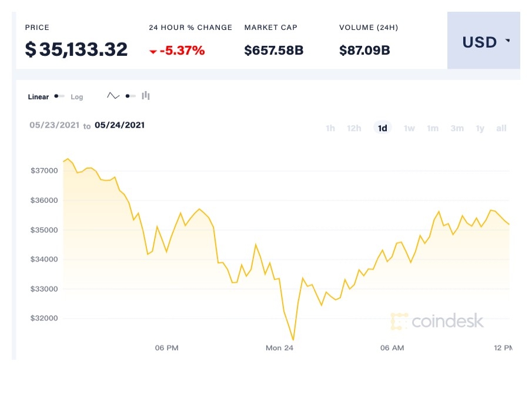Click the toggle dot between chart type icons

pyautogui.click(x=129, y=96)
